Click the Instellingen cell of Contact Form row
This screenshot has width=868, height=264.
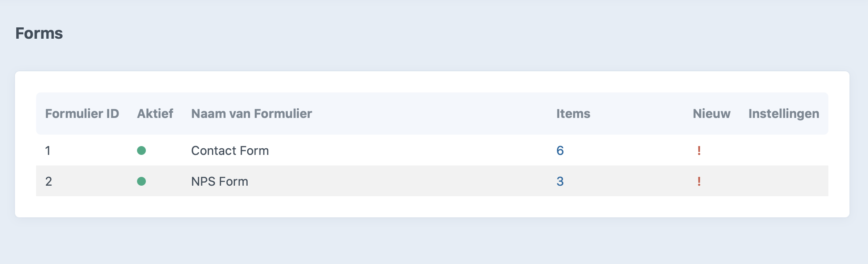784,150
